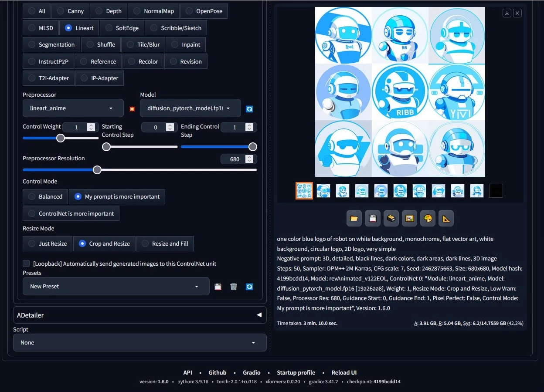This screenshot has width=544, height=392.
Task: Send image to extras via ruler icon
Action: [446, 218]
